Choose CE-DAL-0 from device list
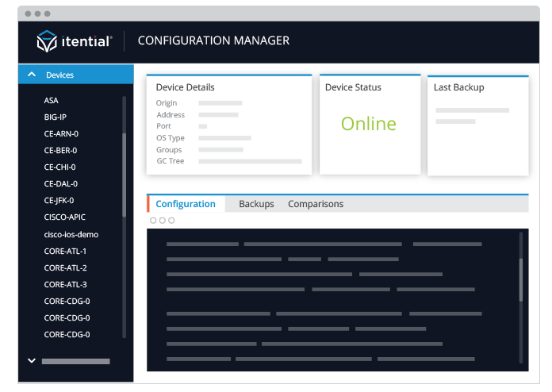Image resolution: width=552 pixels, height=392 pixels. (x=61, y=184)
